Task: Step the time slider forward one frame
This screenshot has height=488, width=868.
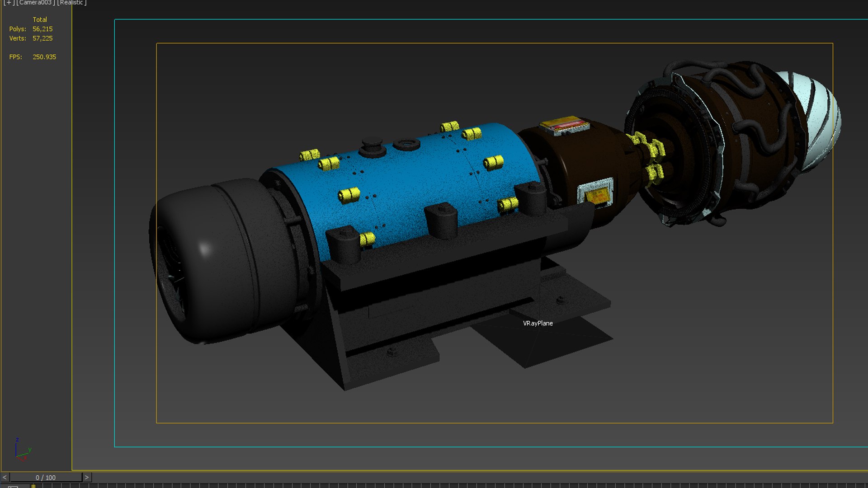Action: (x=87, y=477)
